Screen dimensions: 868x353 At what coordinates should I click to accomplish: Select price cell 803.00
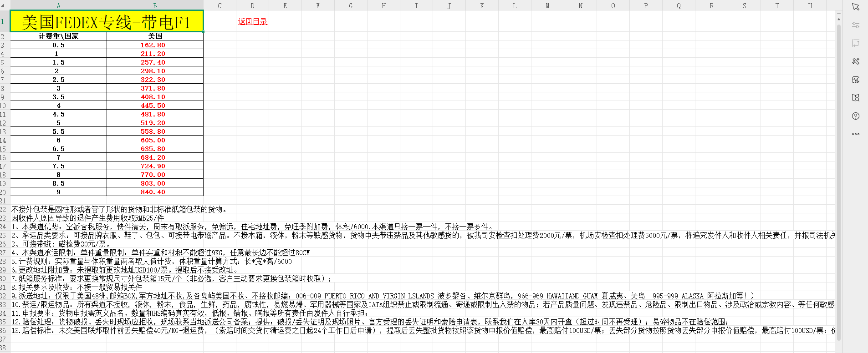[155, 183]
